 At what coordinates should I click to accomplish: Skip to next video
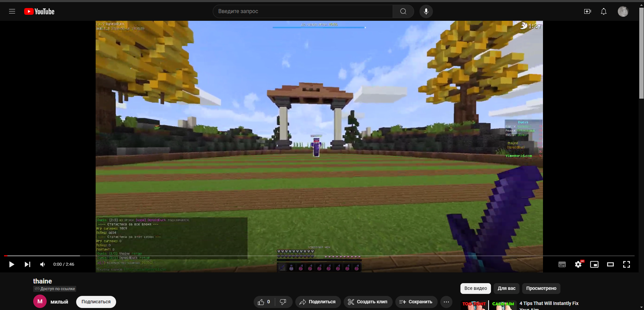[28, 264]
